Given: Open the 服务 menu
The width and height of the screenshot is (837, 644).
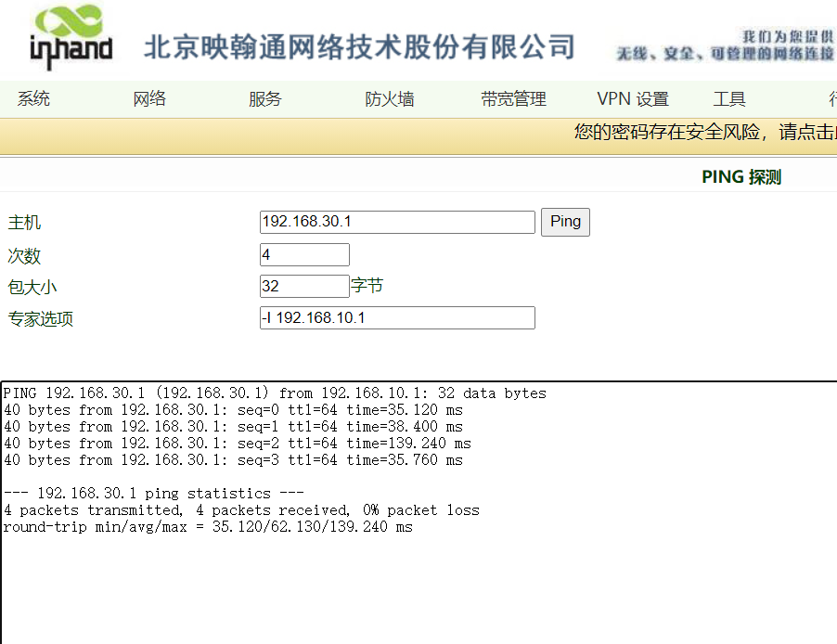Looking at the screenshot, I should pyautogui.click(x=264, y=98).
